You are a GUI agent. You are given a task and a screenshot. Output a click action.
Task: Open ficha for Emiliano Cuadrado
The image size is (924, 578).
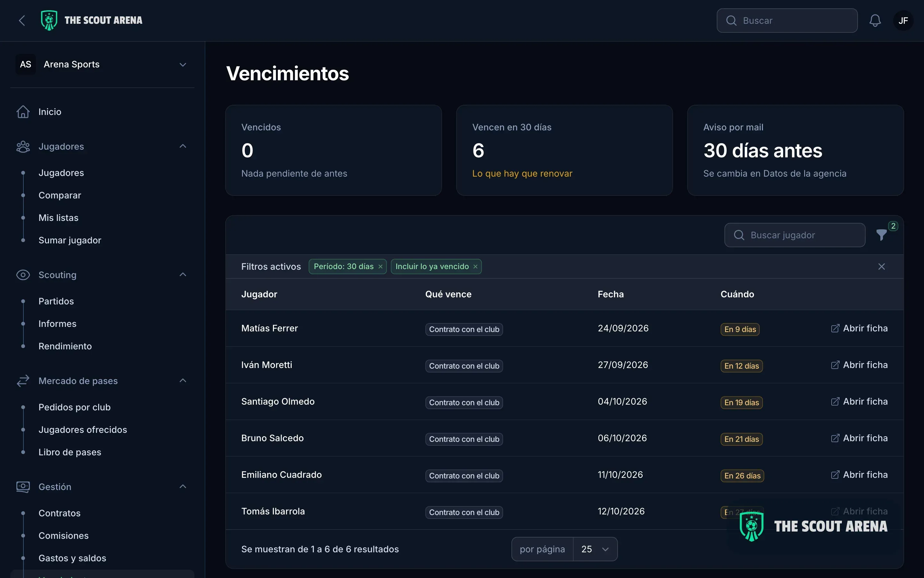(860, 475)
